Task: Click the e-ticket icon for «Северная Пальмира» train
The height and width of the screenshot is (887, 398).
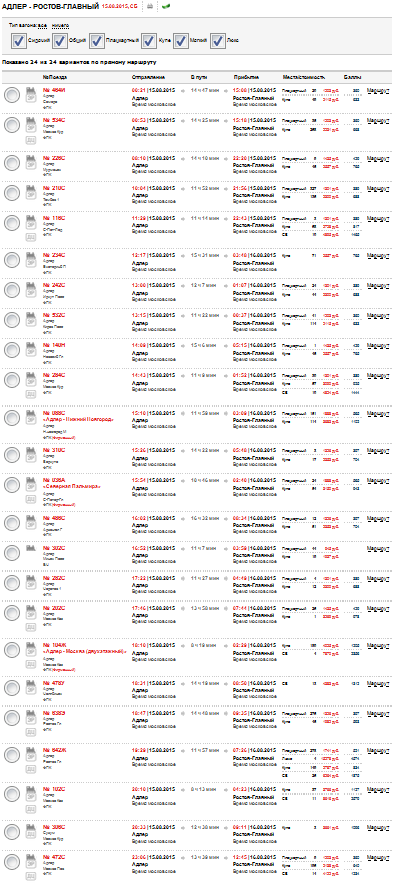Action: (x=31, y=485)
